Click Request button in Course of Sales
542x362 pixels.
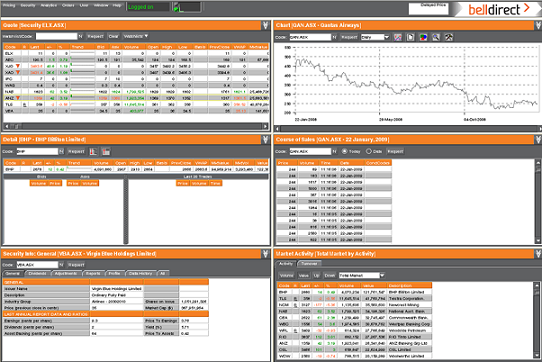[395, 151]
